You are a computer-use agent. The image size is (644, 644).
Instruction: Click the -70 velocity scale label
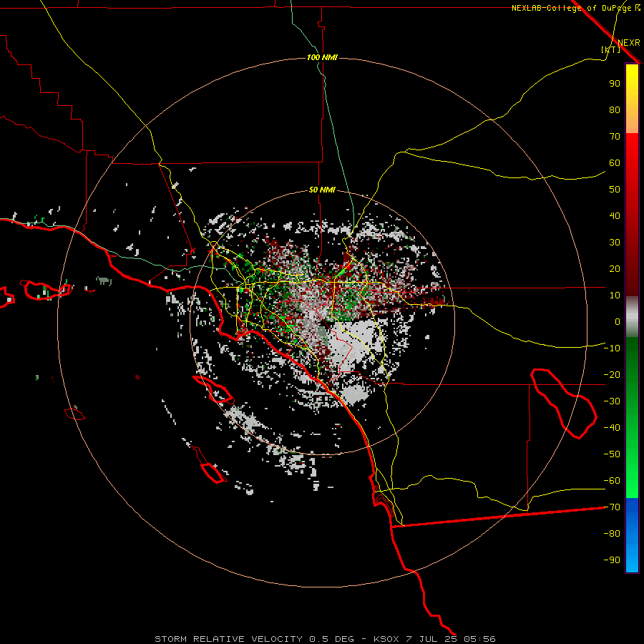(x=612, y=507)
